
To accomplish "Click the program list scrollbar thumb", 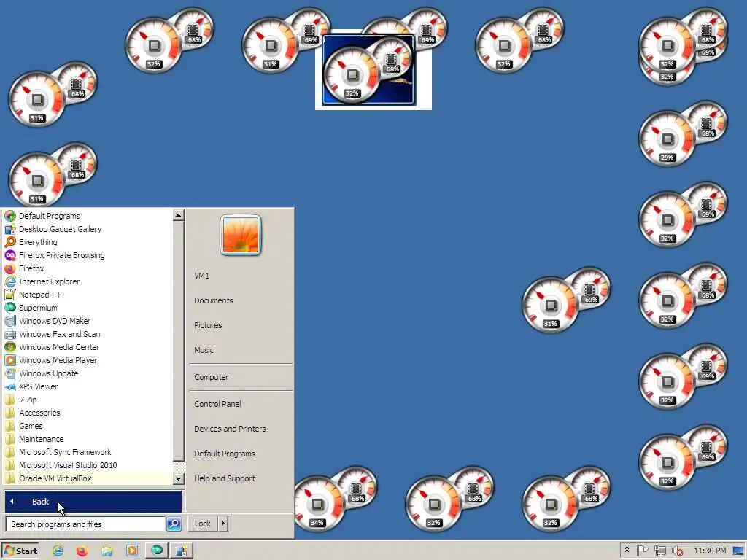I will point(179,341).
